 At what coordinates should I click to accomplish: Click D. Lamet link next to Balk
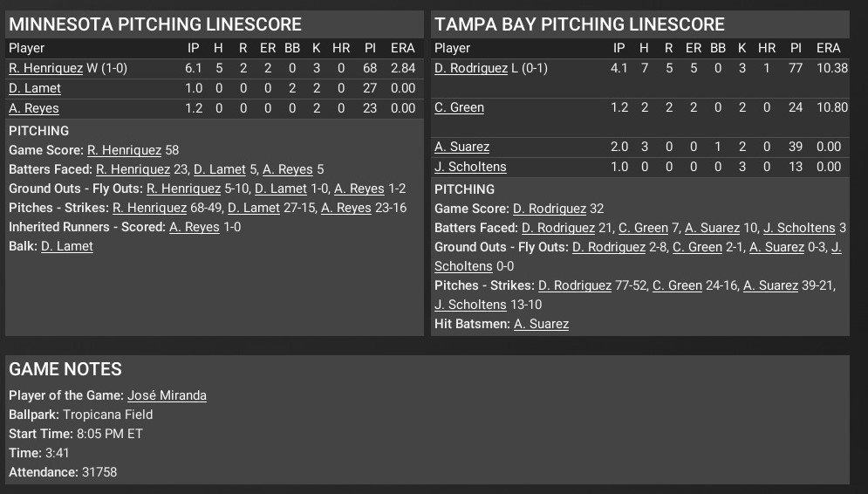coord(67,246)
